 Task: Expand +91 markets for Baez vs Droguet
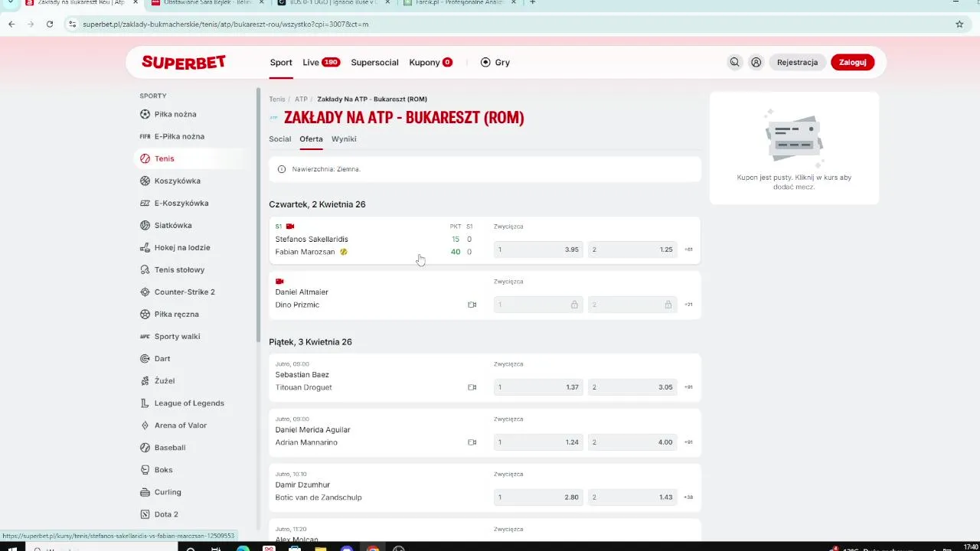(x=688, y=387)
